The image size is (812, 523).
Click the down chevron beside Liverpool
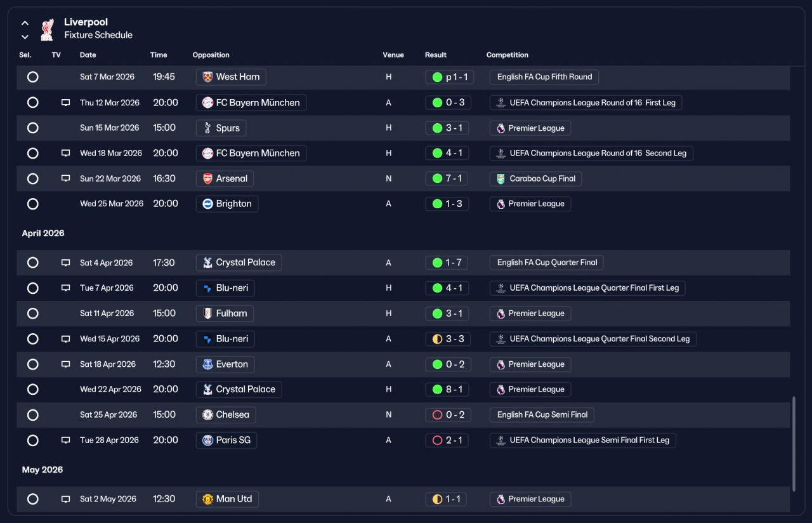(x=25, y=37)
